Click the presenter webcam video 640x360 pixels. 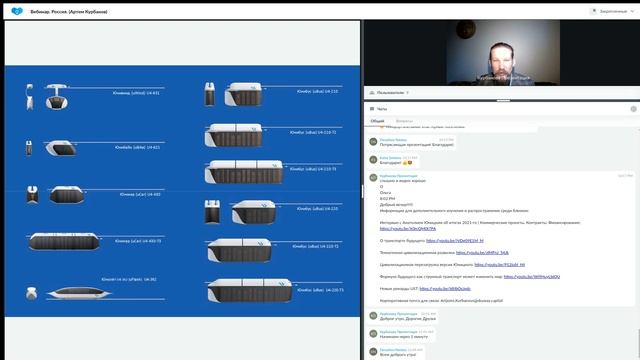click(503, 53)
